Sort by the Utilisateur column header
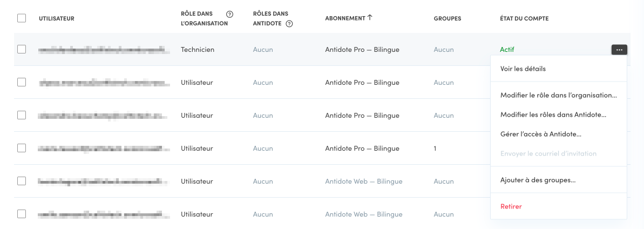Image resolution: width=644 pixels, height=229 pixels. [x=57, y=18]
